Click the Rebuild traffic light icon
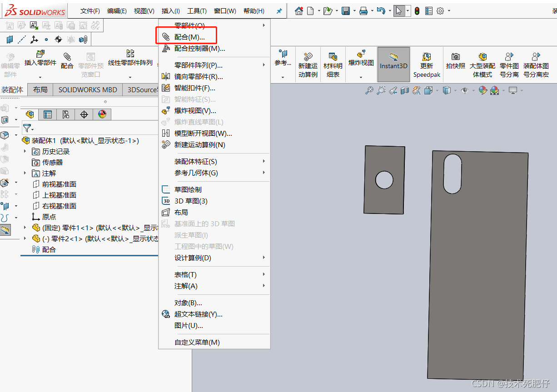The image size is (557, 392). click(x=417, y=11)
